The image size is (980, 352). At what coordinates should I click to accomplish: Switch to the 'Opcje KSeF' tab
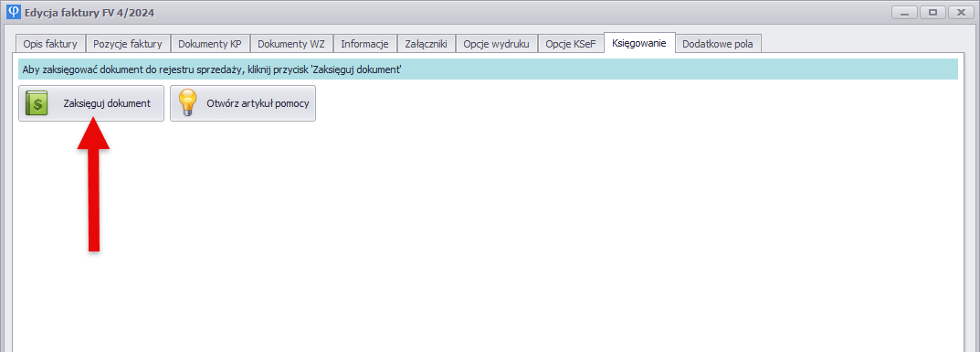click(571, 45)
